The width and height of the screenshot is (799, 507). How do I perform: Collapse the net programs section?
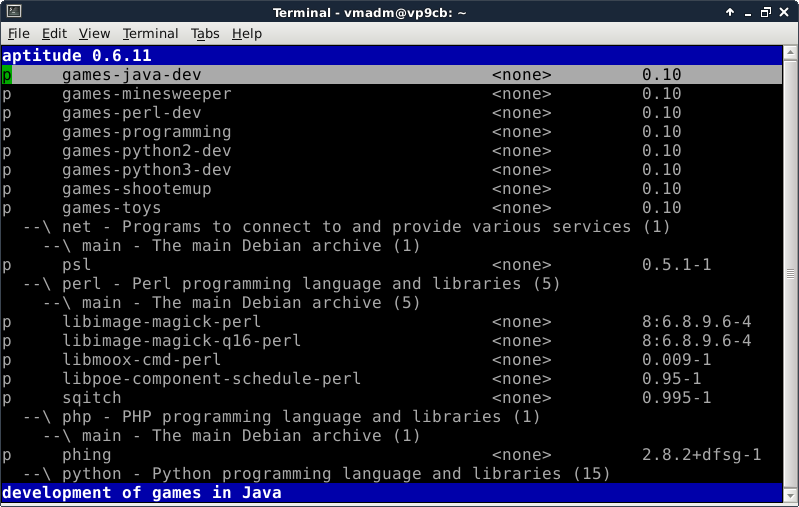[x=38, y=227]
